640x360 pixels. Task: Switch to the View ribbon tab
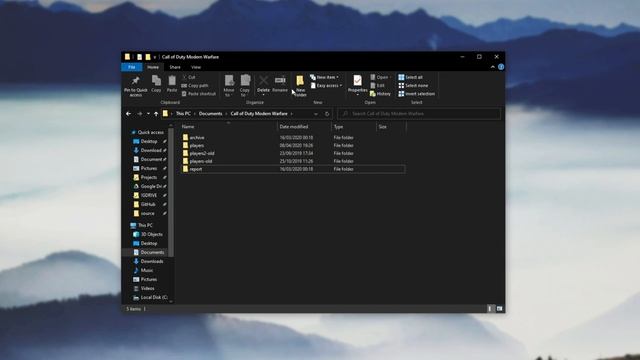click(196, 67)
